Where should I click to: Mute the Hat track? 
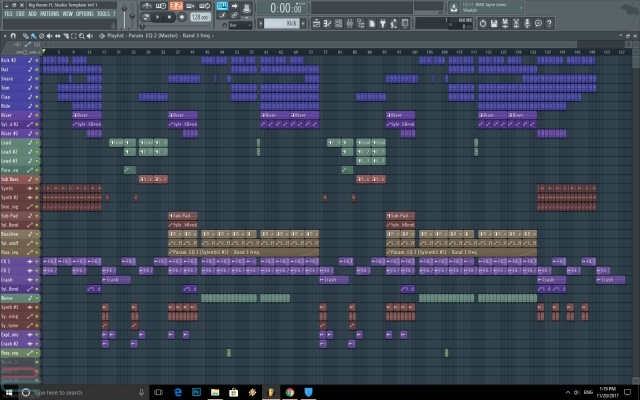point(37,70)
